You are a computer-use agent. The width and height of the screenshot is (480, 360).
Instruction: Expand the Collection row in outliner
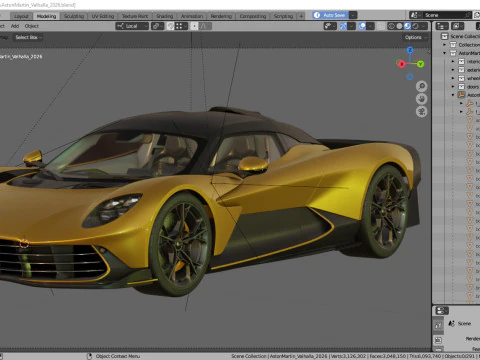(444, 45)
